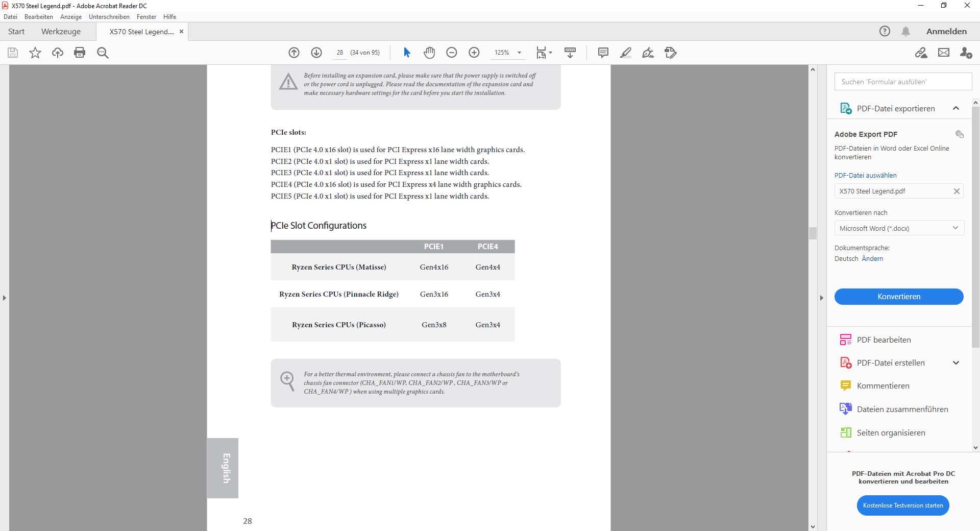This screenshot has width=980, height=531.
Task: Click the scrolling mode keyboard icon
Action: coord(570,53)
